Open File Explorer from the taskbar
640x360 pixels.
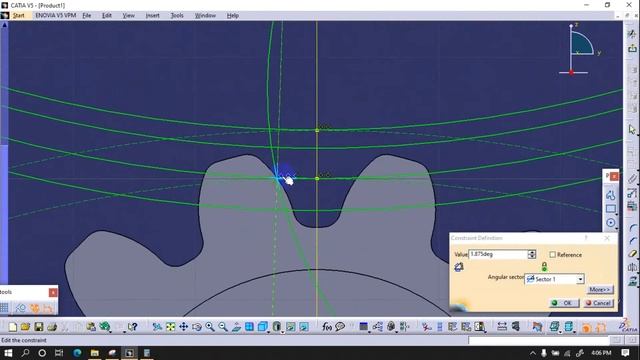click(94, 353)
